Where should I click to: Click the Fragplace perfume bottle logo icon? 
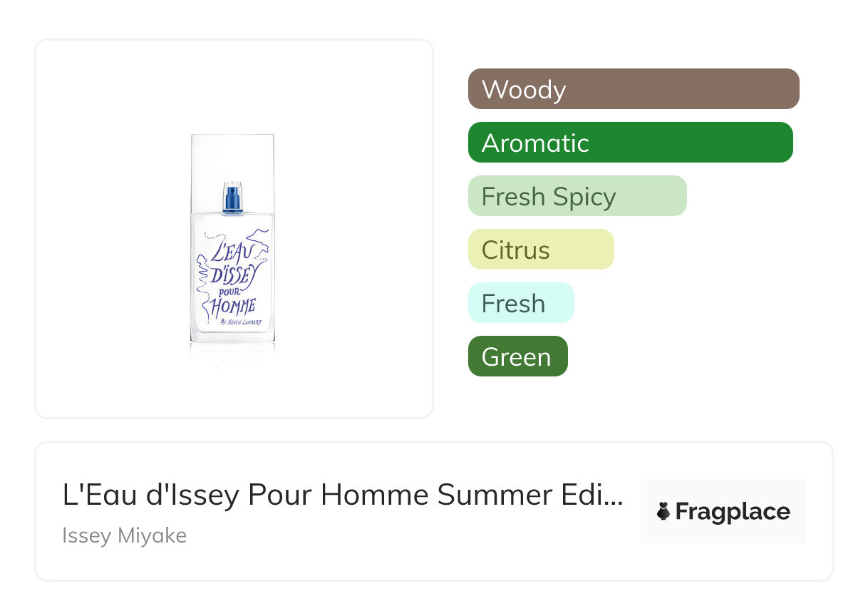pos(663,511)
